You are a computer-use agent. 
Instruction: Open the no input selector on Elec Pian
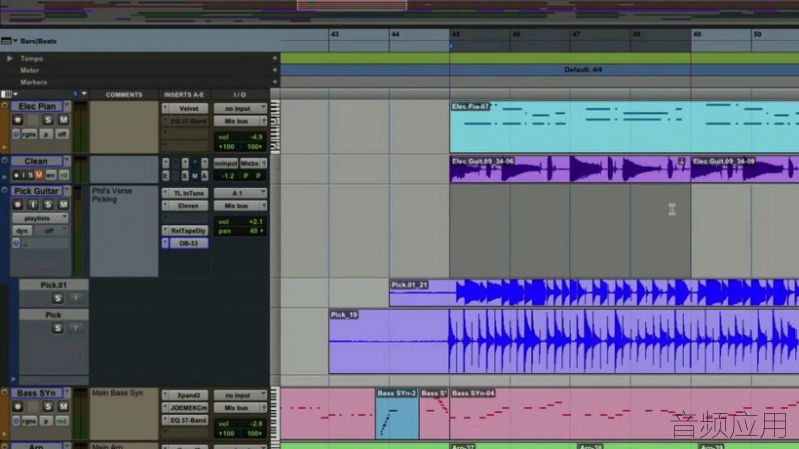click(240, 109)
